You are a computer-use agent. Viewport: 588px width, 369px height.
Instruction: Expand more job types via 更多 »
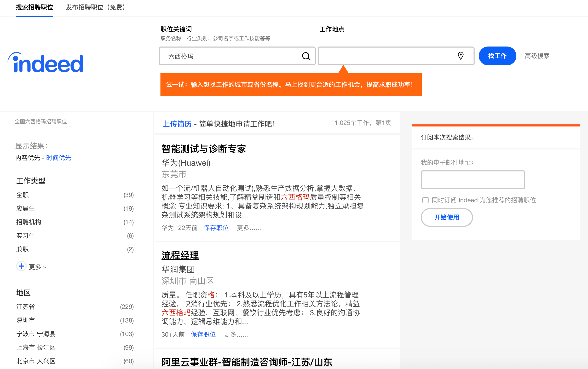(x=37, y=267)
